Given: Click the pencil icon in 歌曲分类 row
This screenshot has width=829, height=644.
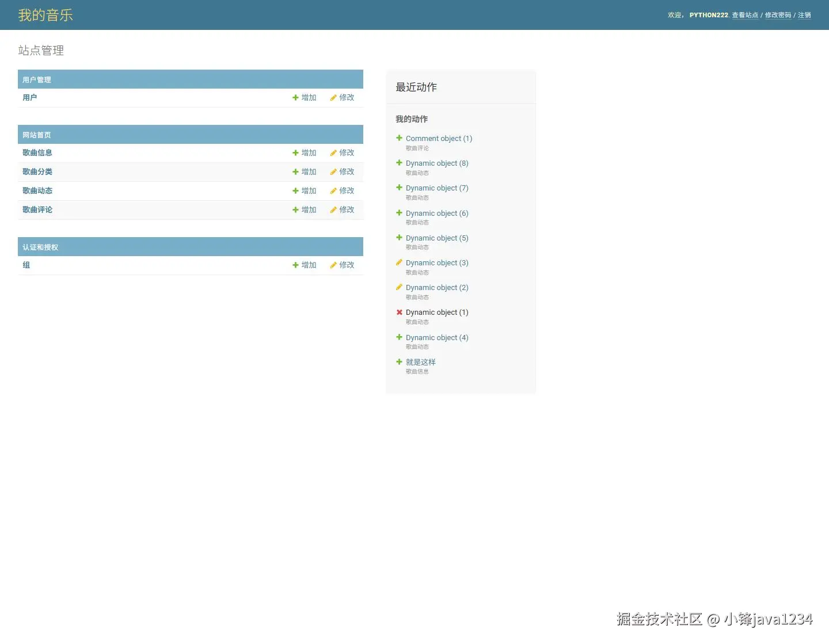Looking at the screenshot, I should (333, 172).
